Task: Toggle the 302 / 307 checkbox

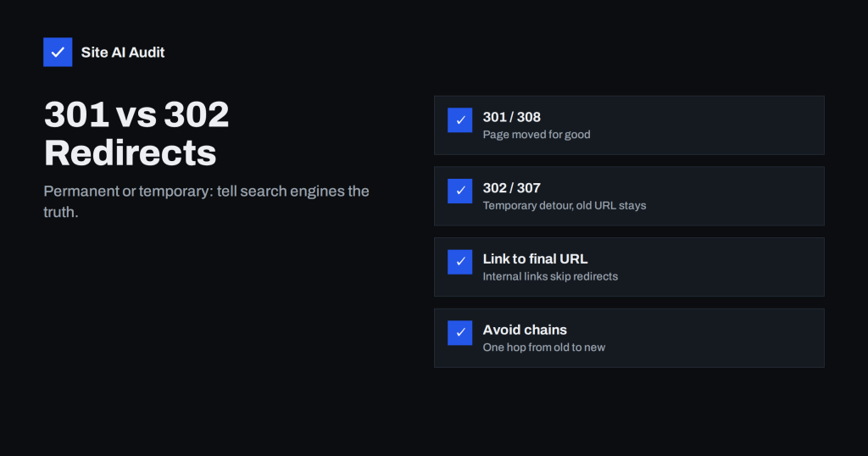Action: tap(460, 191)
